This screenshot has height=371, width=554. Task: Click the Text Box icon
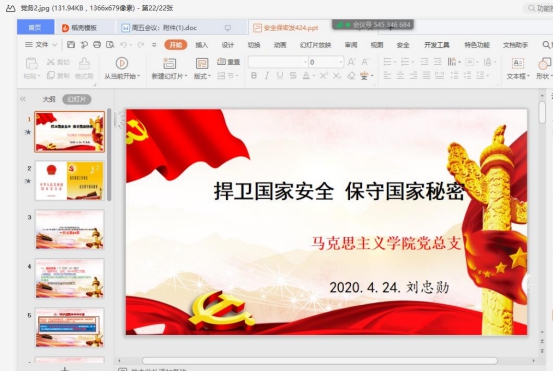coord(518,63)
